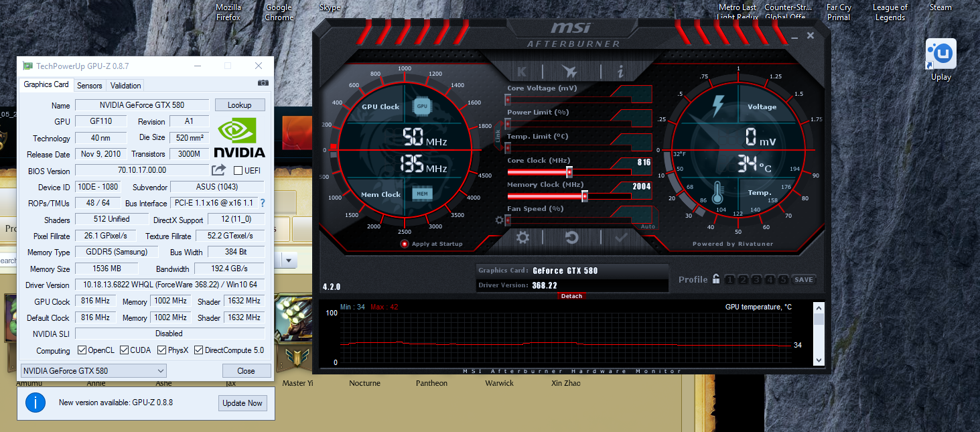
Task: Take a GPU-Z screenshot with camera icon
Action: point(263,83)
